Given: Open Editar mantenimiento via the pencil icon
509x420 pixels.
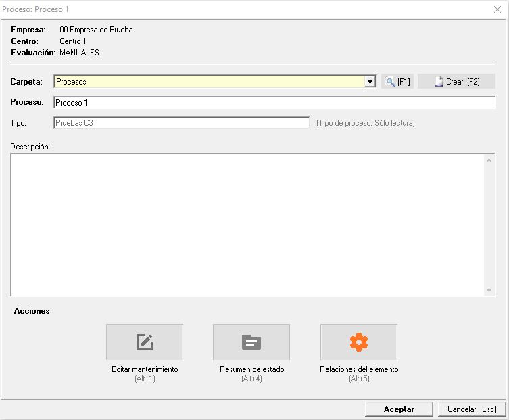Looking at the screenshot, I should 145,342.
